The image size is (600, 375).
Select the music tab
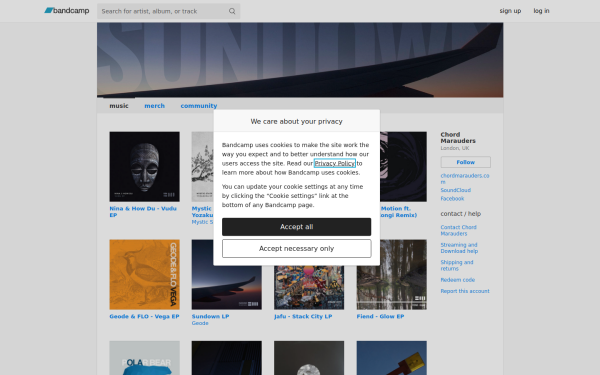119,106
